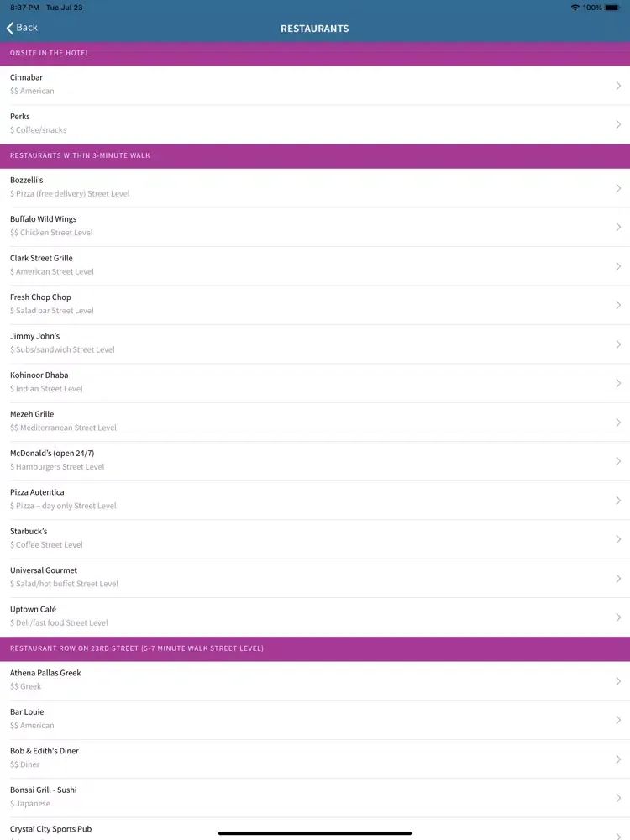Tap the chevron for Kohinoor Dhaba
Viewport: 630px width, 840px height.
tap(618, 383)
